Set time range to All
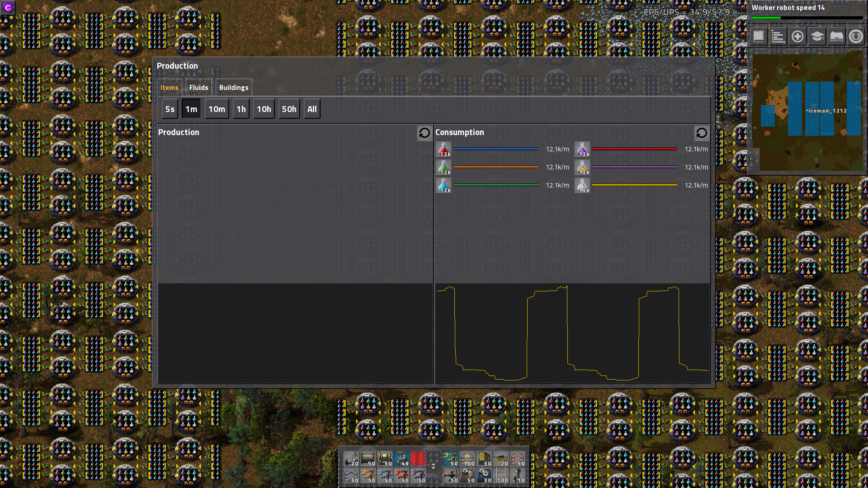The image size is (868, 488). (312, 109)
